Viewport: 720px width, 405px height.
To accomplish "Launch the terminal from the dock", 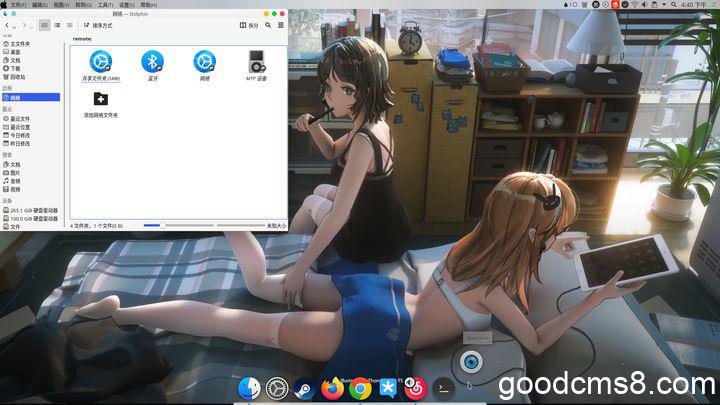I will click(443, 388).
